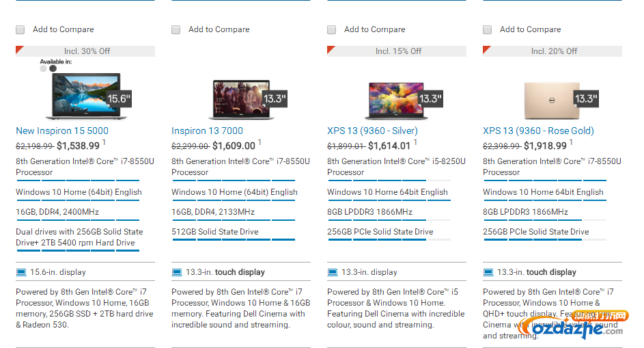Open XPS 13 (9360 - Silver) product link

372,131
